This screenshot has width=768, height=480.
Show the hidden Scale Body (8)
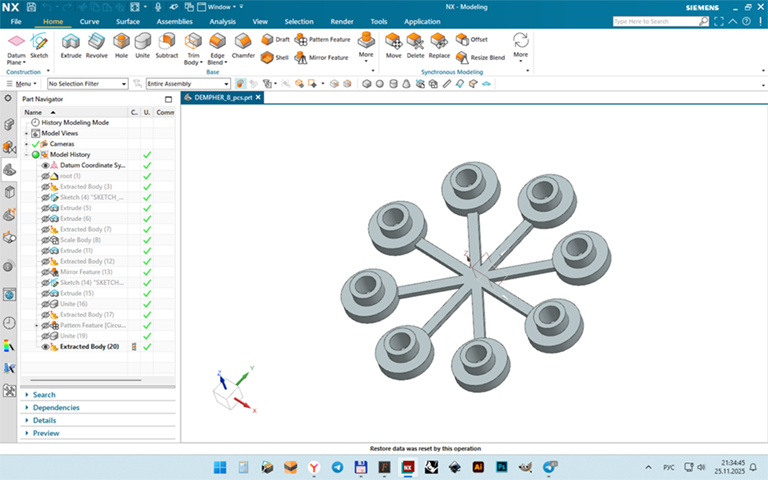point(46,240)
